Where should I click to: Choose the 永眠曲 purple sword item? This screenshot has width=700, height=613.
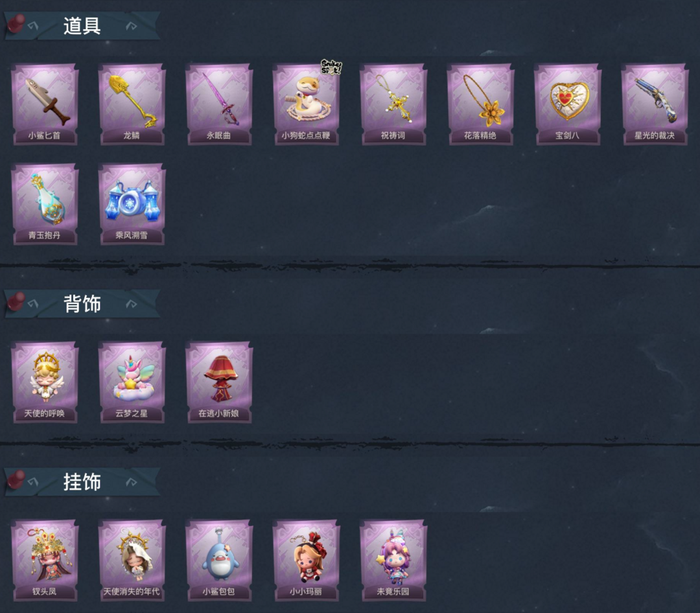tap(219, 104)
